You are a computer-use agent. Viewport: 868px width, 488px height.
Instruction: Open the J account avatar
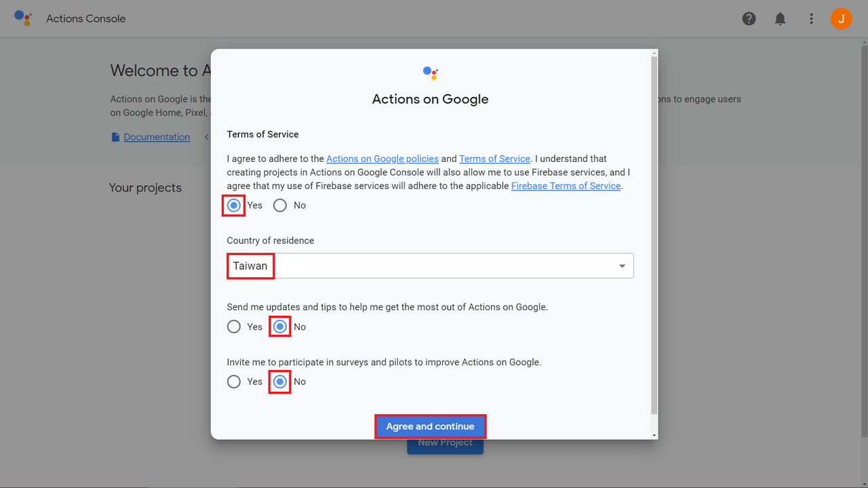(842, 19)
